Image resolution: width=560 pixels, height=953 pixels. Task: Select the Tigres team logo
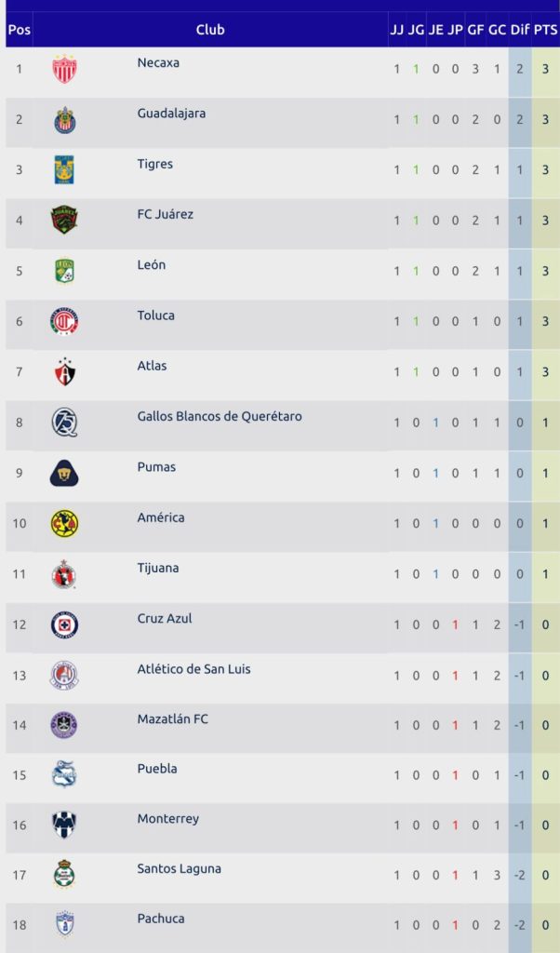pyautogui.click(x=64, y=169)
